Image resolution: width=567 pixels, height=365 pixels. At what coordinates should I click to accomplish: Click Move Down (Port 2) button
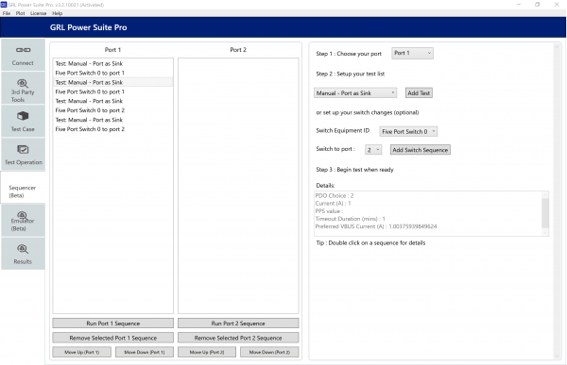pos(269,352)
